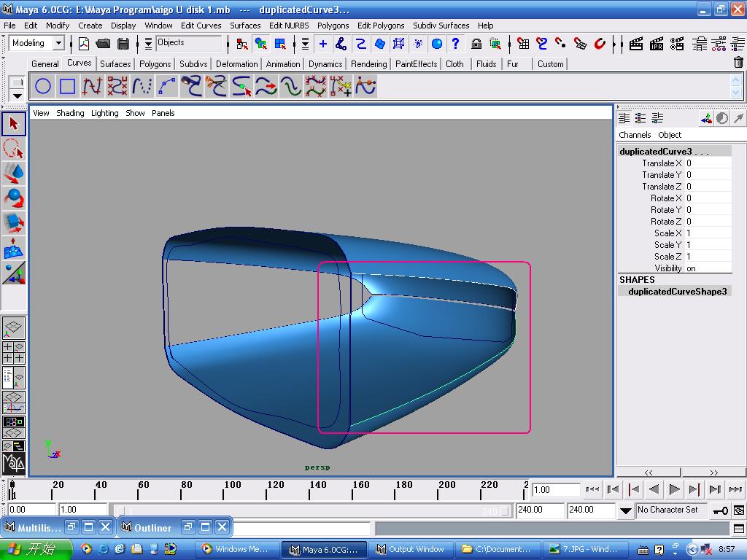The height and width of the screenshot is (560, 747).
Task: Play the animation backward
Action: (x=654, y=489)
